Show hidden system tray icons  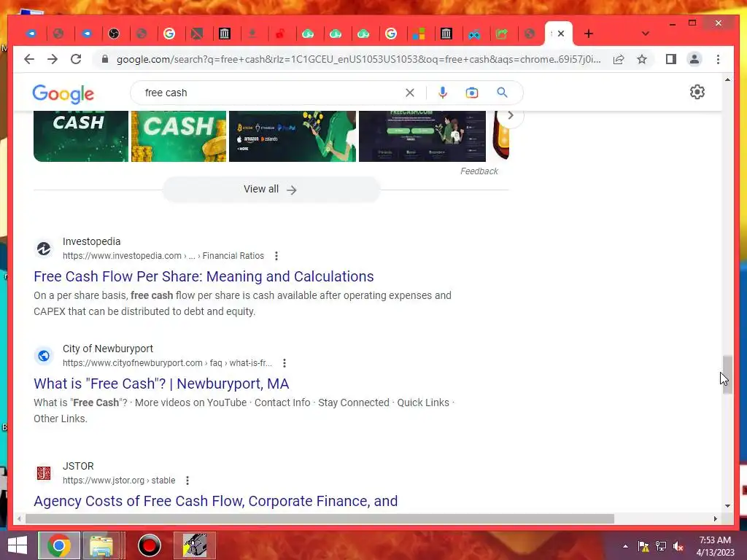625,546
